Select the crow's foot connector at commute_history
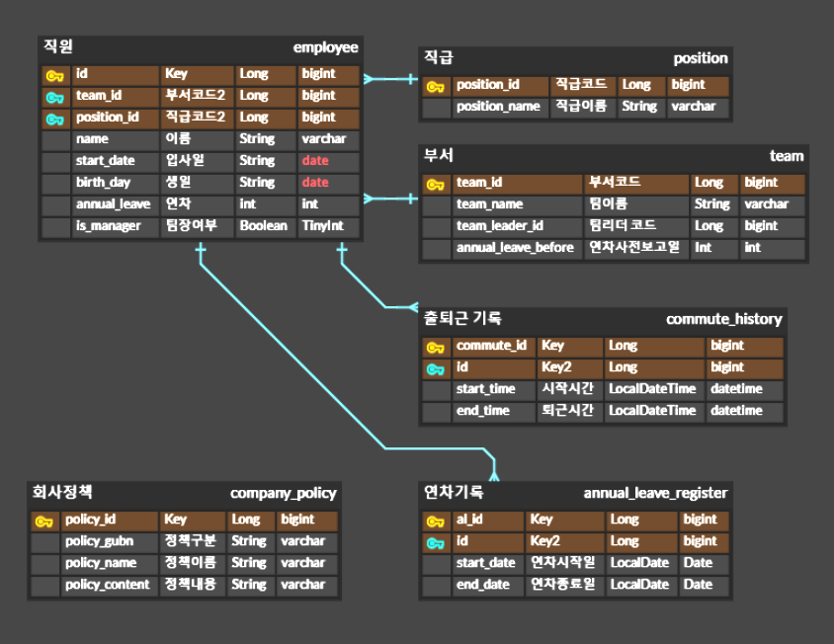The height and width of the screenshot is (644, 834). (413, 307)
